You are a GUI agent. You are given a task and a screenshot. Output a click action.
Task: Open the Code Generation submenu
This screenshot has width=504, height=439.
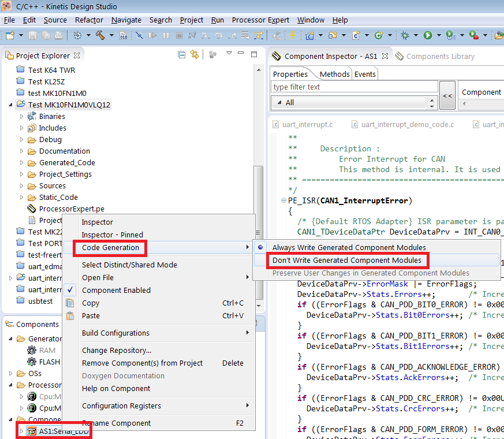click(x=110, y=248)
